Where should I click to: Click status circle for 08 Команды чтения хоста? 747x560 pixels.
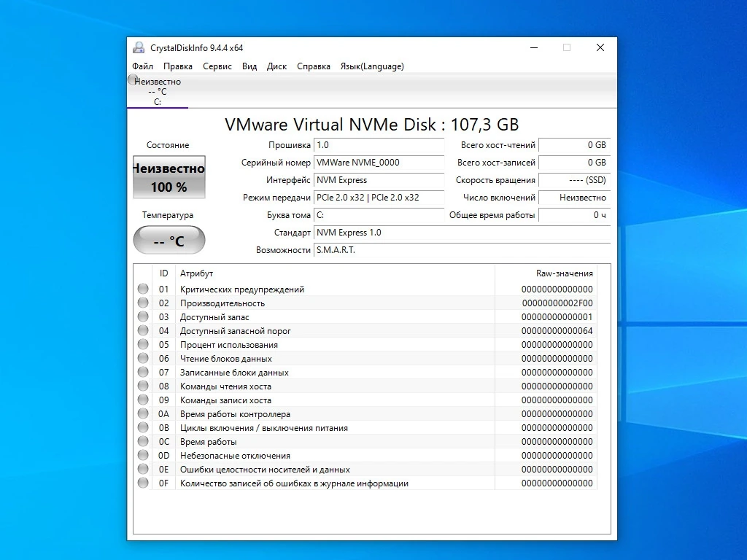[143, 385]
